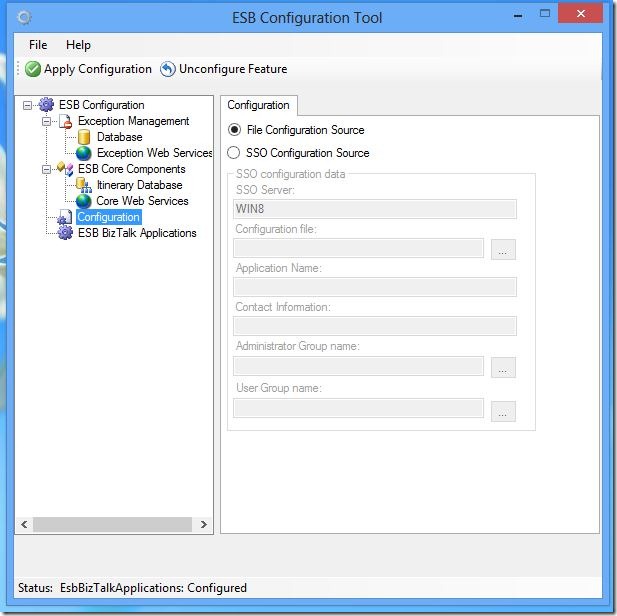
Task: Select SSO Configuration Source radio button
Action: (234, 153)
